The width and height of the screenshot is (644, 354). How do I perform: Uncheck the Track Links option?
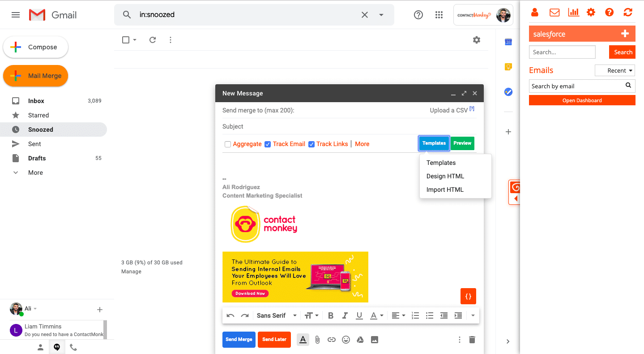tap(311, 144)
